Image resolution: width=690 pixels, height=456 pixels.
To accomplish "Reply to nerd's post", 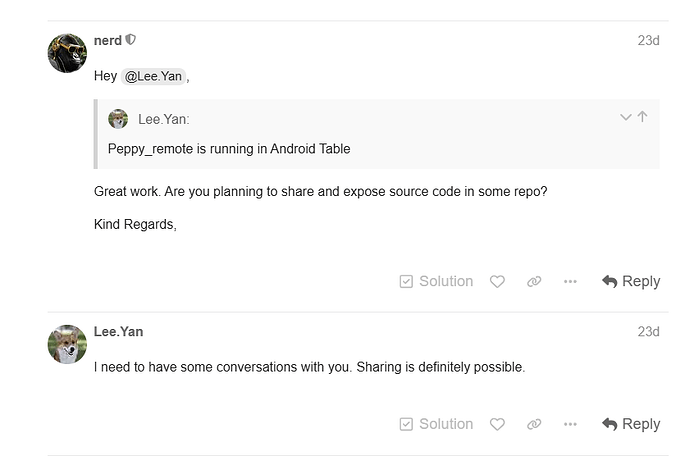I will (631, 281).
